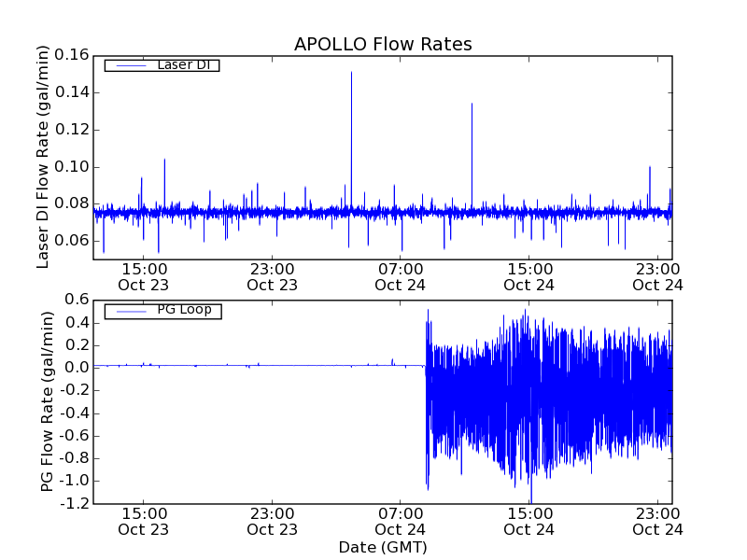Viewport: 747px width, 560px height.
Task: Click the 0.14 tick label on top chart
Action: [x=72, y=92]
